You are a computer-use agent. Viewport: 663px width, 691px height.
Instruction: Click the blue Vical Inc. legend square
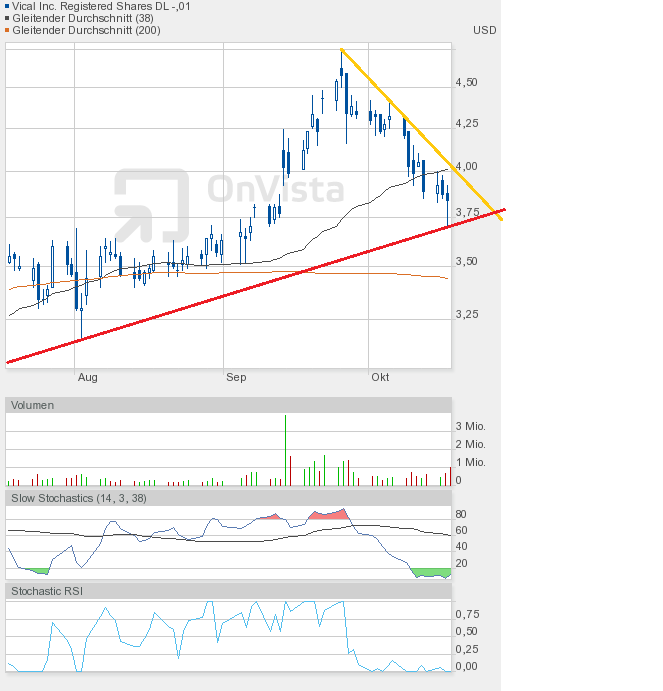(x=7, y=6)
